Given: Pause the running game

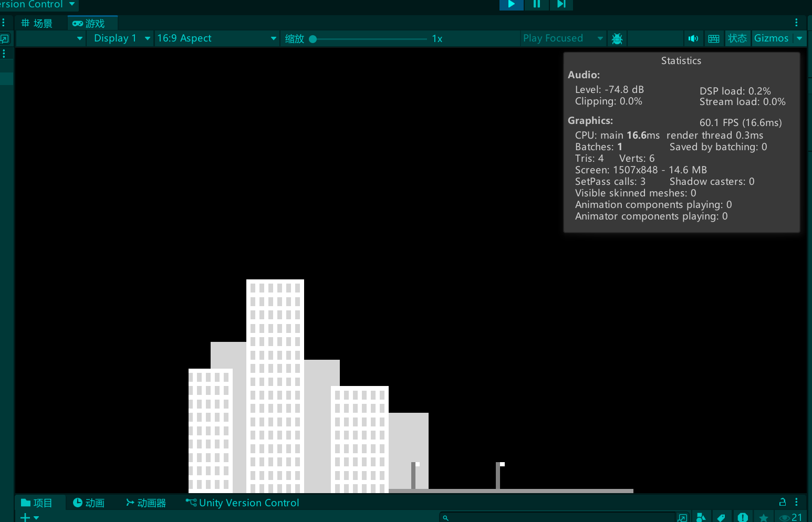Looking at the screenshot, I should pyautogui.click(x=536, y=4).
